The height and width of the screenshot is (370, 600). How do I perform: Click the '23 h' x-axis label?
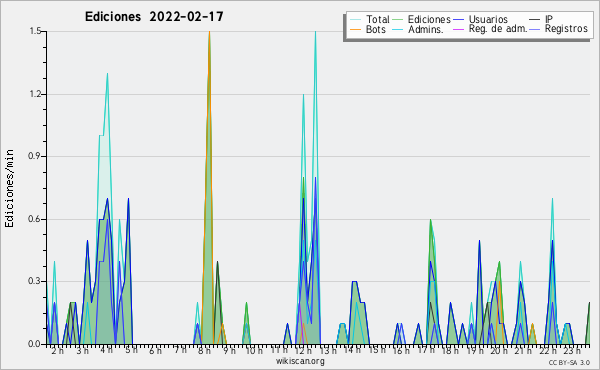coord(573,351)
